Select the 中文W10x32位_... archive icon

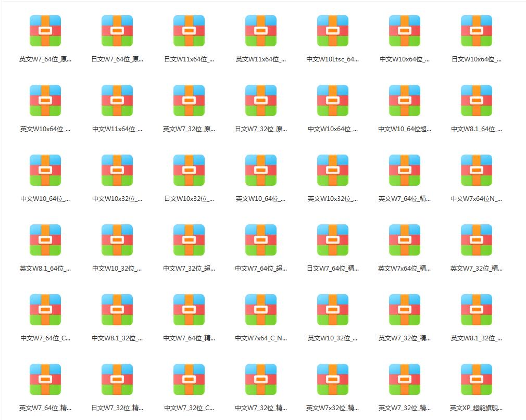(117, 170)
